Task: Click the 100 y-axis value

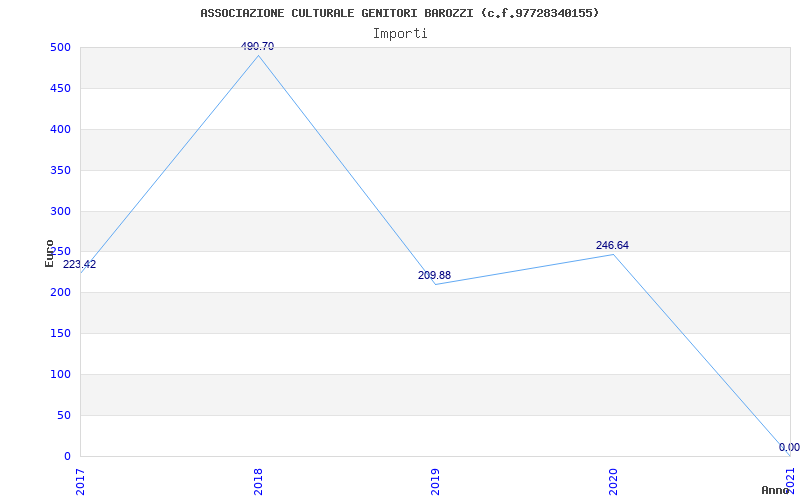Action: pyautogui.click(x=60, y=374)
